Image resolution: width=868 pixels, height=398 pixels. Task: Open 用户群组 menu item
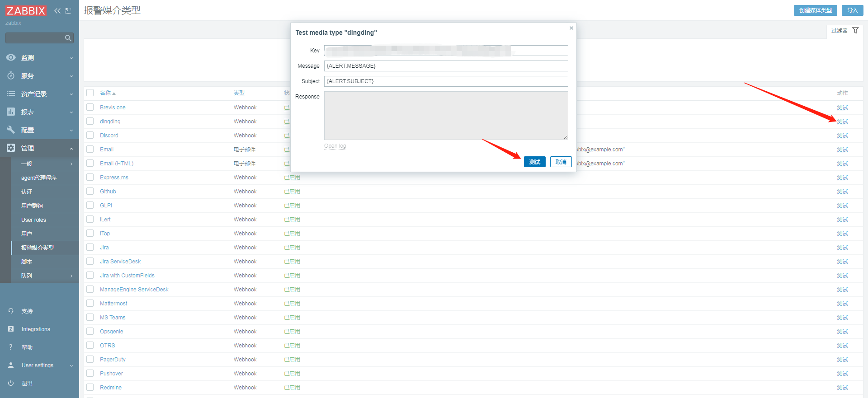[x=45, y=206]
